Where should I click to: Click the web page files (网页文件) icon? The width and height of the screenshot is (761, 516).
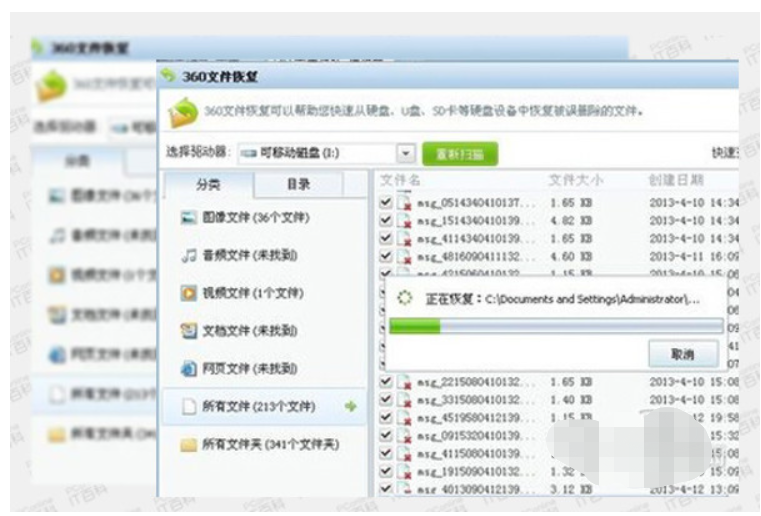point(188,368)
